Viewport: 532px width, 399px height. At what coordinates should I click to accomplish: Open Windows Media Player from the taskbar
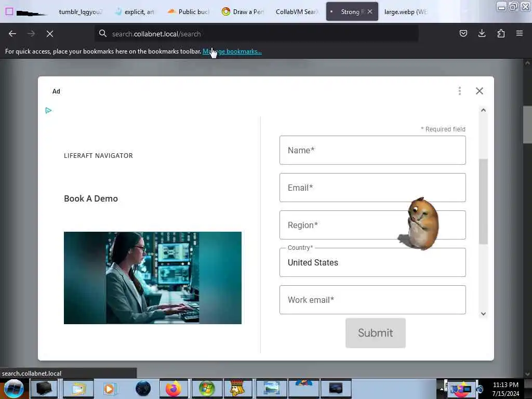tap(109, 389)
